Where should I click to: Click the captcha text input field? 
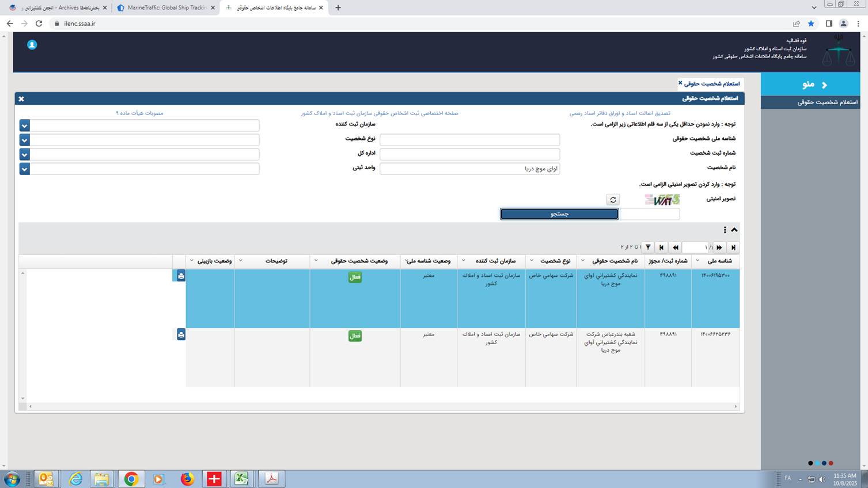(649, 214)
